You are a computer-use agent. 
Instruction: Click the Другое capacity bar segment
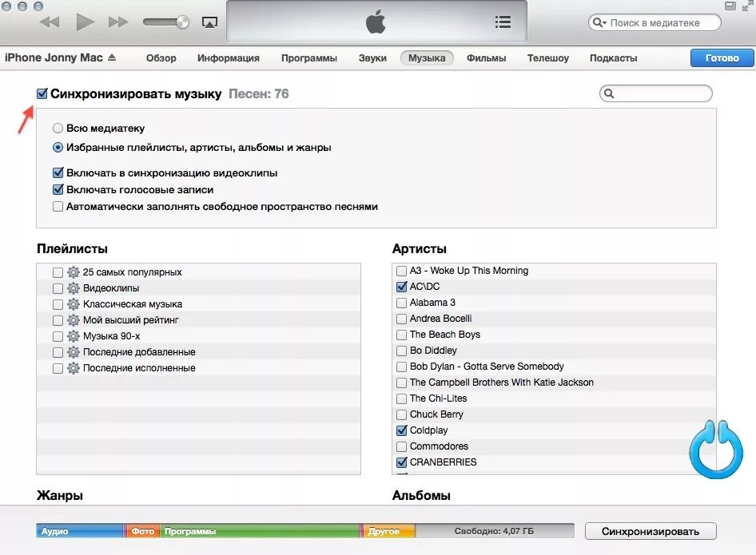(388, 531)
